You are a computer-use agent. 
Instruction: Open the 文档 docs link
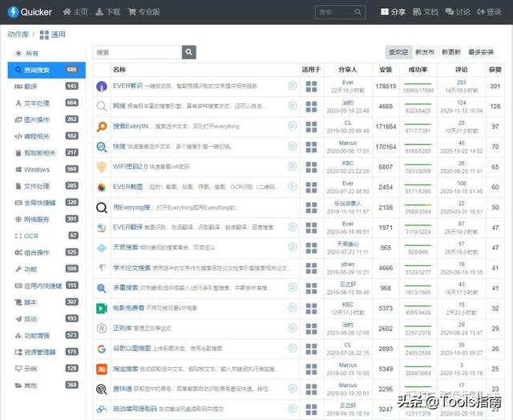[426, 12]
